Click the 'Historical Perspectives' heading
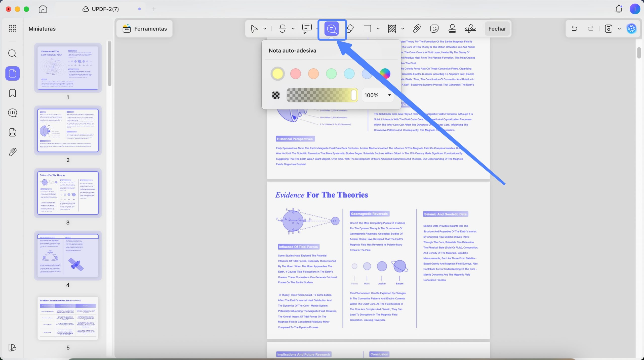644x360 pixels. point(295,139)
